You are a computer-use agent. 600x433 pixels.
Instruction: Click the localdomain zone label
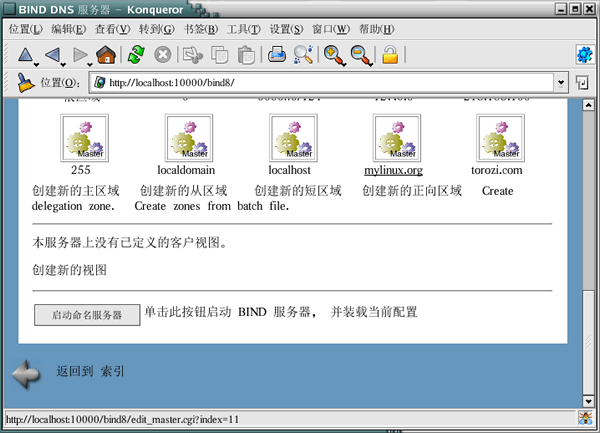click(186, 170)
